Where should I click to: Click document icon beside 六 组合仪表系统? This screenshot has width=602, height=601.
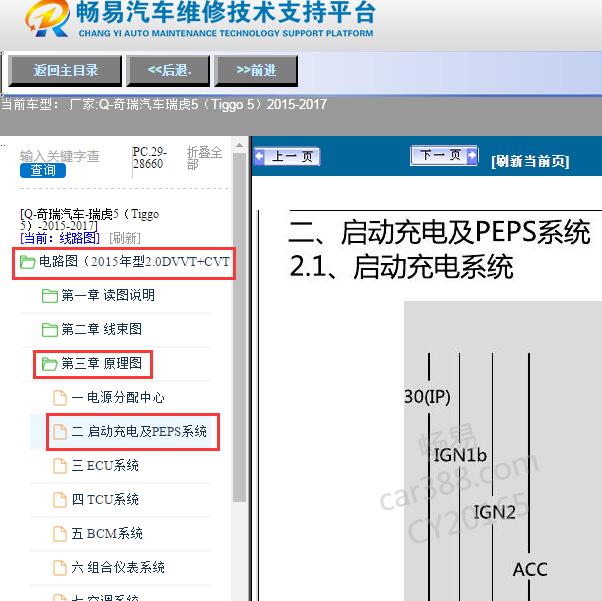pos(60,568)
